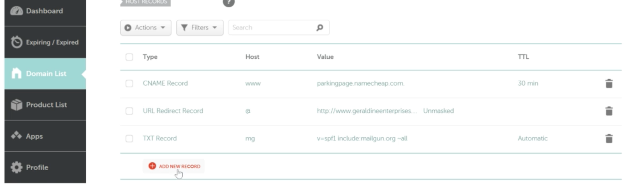Screen dimensions: 644x194
Task: Select the TXT Record row checkbox
Action: pos(129,138)
